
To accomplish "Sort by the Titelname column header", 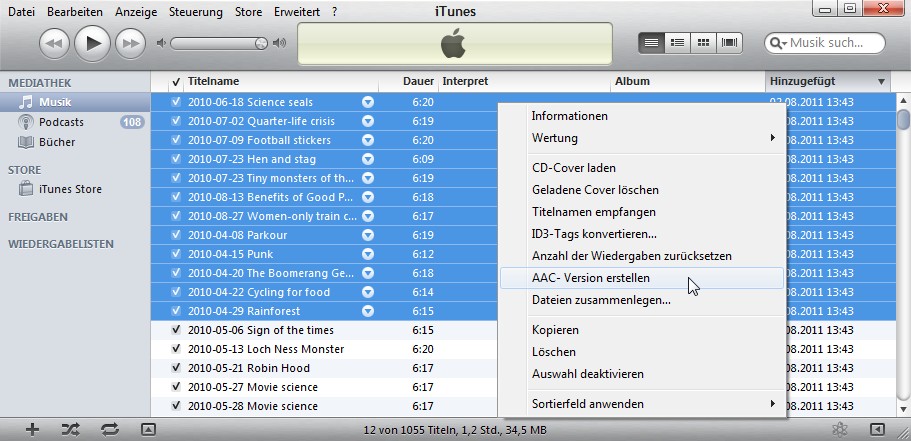I will point(281,81).
